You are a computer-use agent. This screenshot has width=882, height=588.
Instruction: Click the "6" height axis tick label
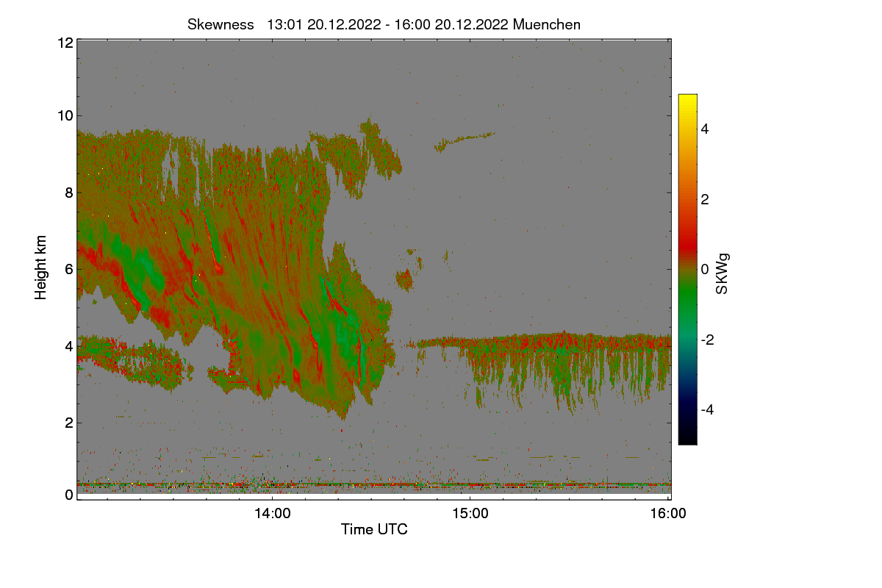(x=68, y=269)
